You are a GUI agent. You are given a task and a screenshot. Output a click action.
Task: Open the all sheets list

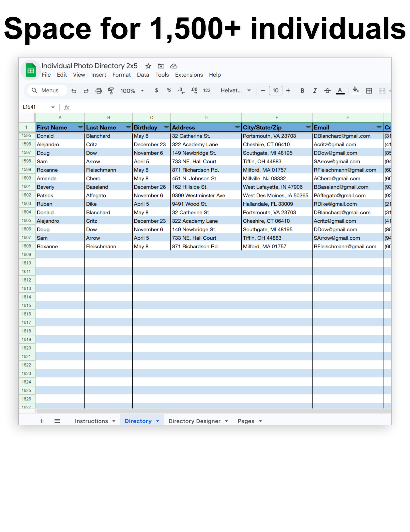pos(57,421)
